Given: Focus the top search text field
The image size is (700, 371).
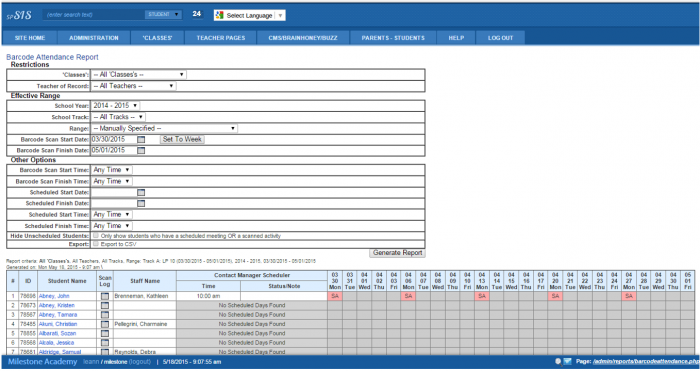Looking at the screenshot, I should click(94, 15).
